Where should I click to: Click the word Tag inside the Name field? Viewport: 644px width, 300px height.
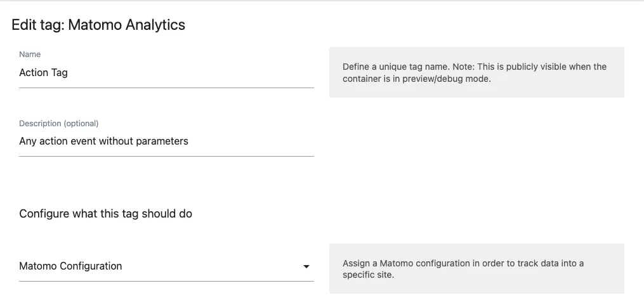point(60,73)
